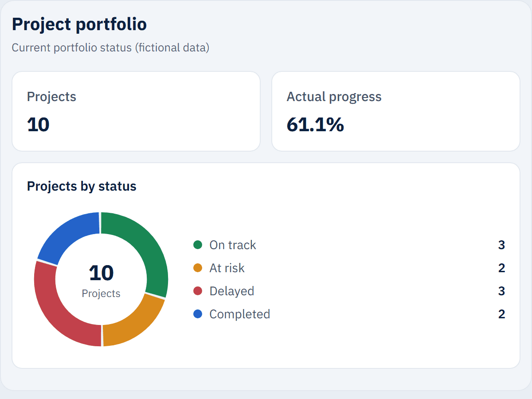This screenshot has height=399, width=532.
Task: Click the 'Project portfolio' heading
Action: (79, 24)
